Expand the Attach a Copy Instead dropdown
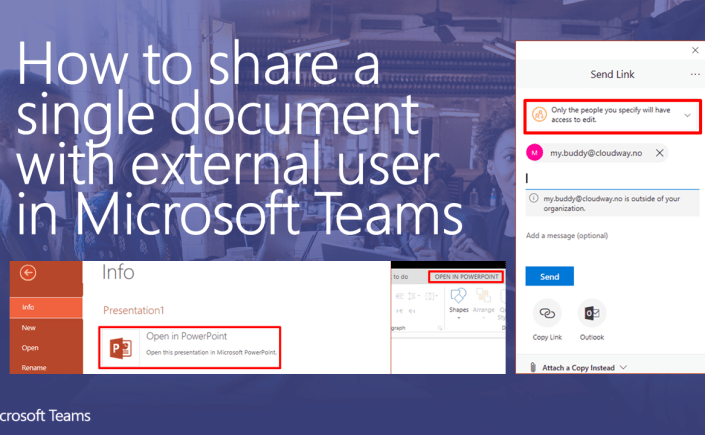Viewport: 705px width, 435px height. [x=624, y=368]
